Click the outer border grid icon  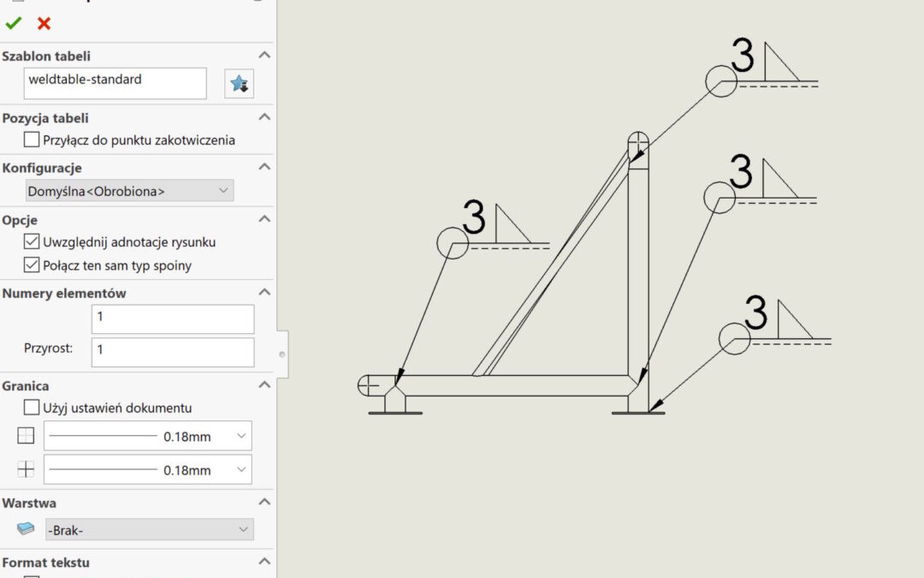click(x=26, y=436)
